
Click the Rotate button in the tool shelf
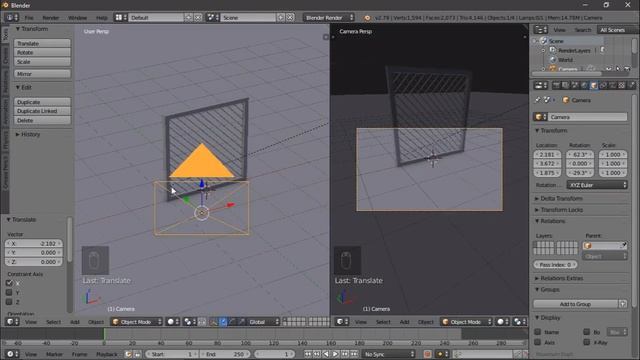point(42,52)
